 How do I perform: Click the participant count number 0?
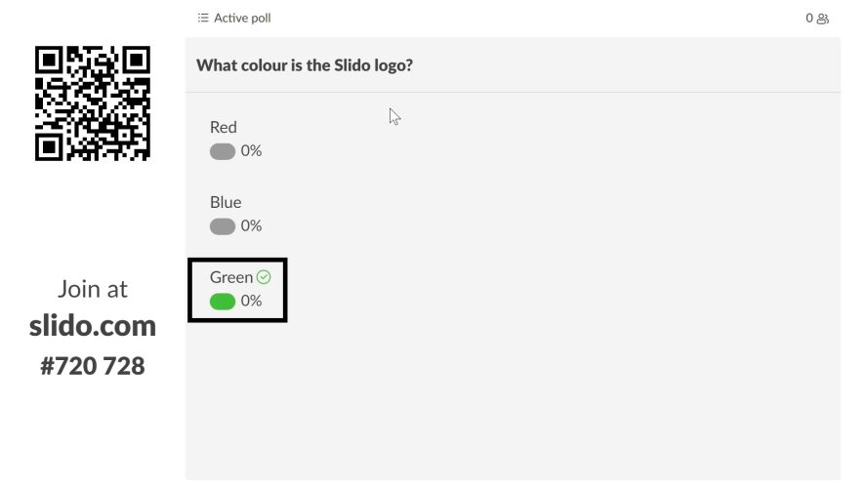(809, 19)
